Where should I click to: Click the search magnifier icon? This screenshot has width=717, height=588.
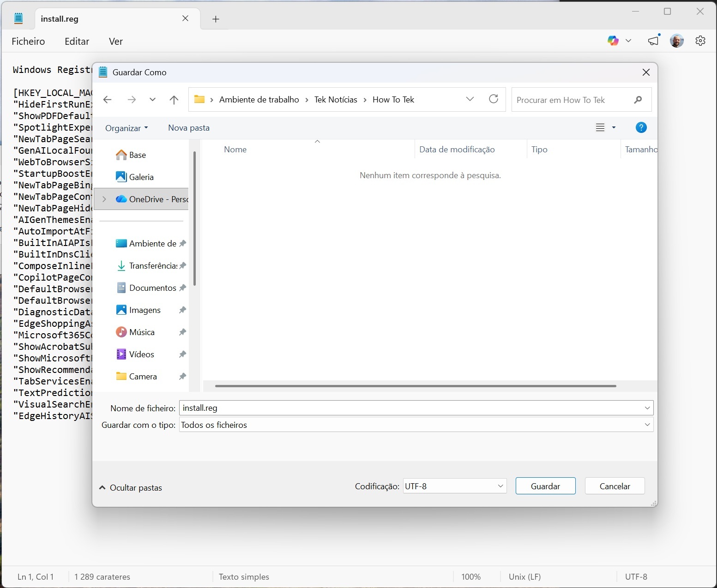[x=638, y=100]
